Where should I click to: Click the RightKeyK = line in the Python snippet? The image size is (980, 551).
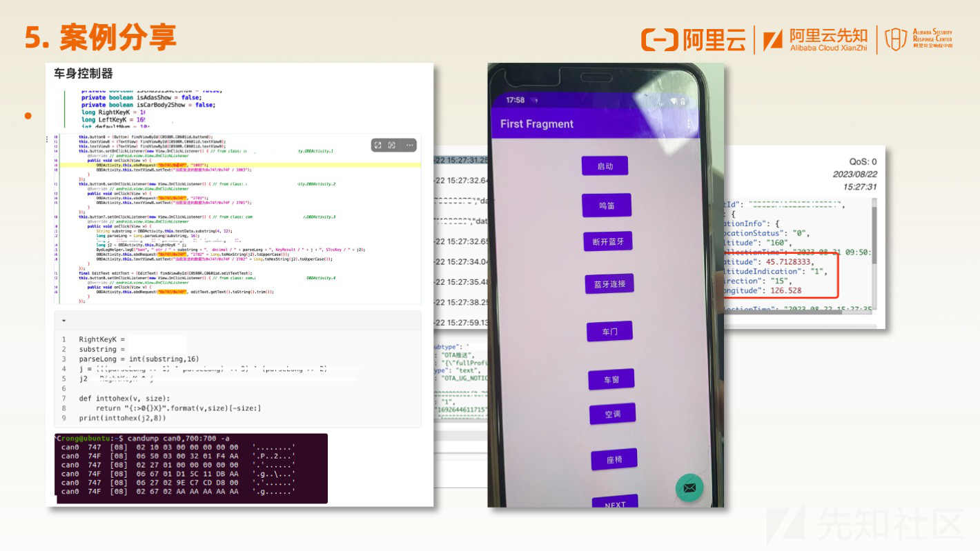[x=102, y=339]
